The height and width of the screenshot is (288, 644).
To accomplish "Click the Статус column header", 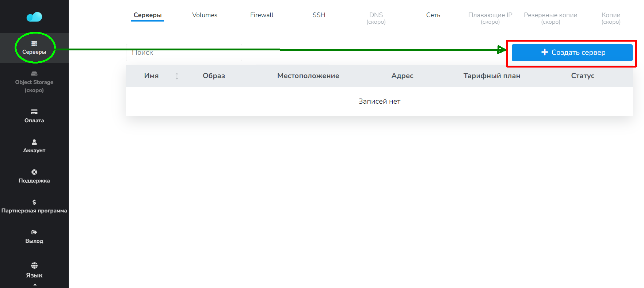I will tap(583, 76).
